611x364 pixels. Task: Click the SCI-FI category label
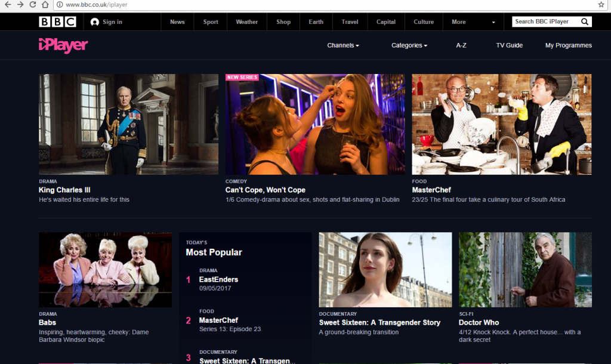click(x=466, y=314)
